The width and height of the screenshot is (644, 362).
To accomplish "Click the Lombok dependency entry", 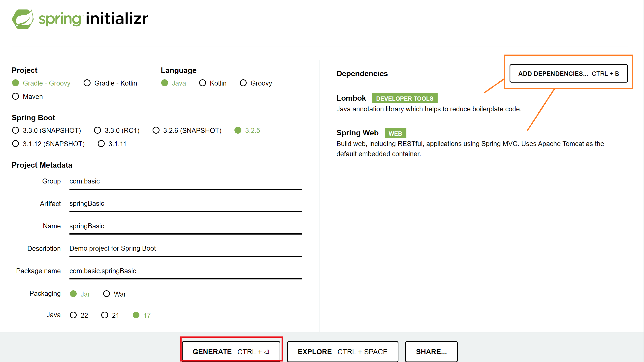I will (x=351, y=98).
